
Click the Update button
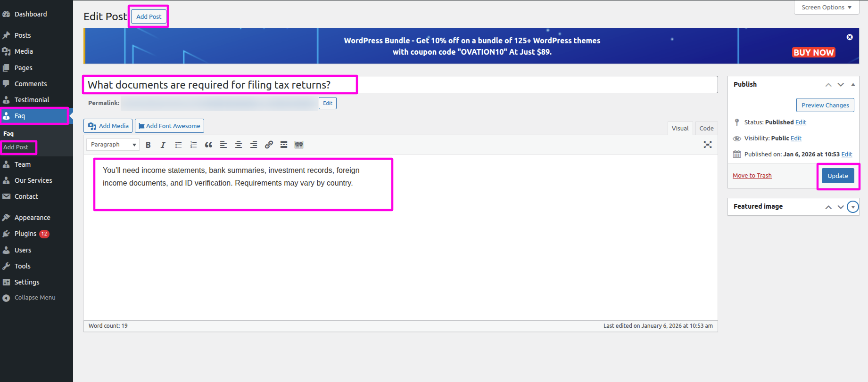pos(838,176)
